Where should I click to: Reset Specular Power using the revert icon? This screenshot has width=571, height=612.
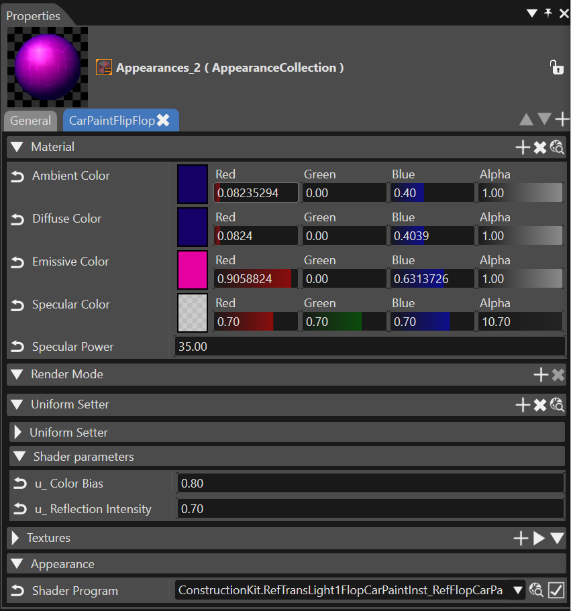(18, 347)
